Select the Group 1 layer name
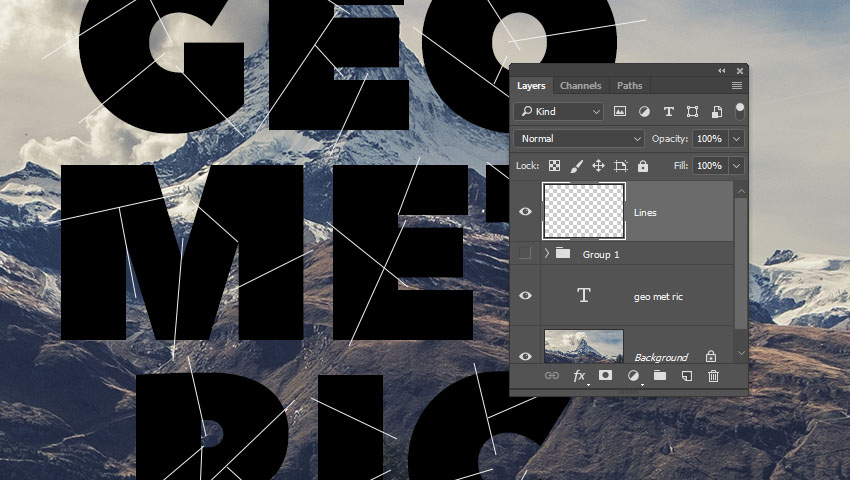The height and width of the screenshot is (480, 850). [x=601, y=254]
